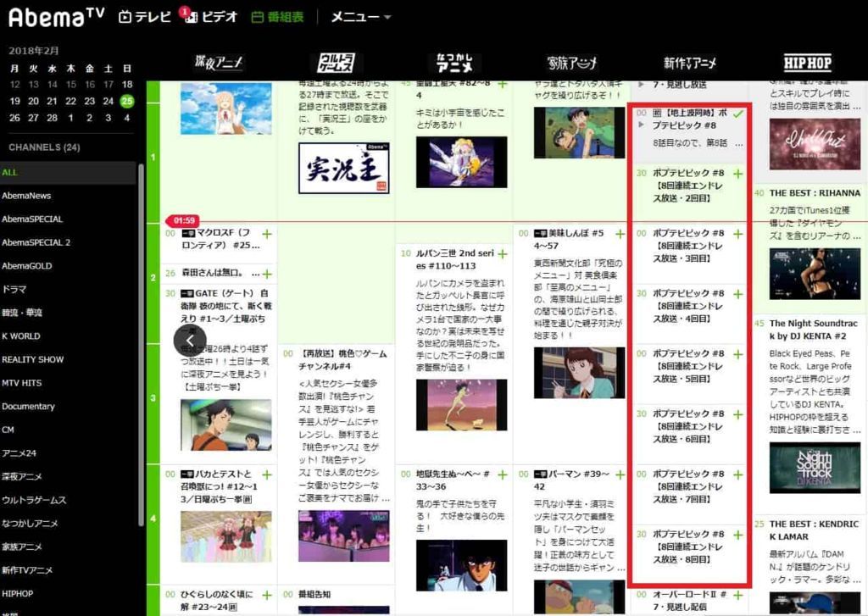The width and height of the screenshot is (868, 616).
Task: Select ALL in channels list
Action: [x=68, y=172]
